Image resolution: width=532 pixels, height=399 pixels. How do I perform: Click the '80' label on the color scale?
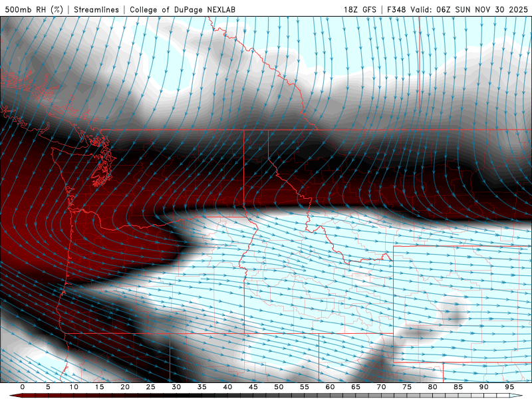432,387
